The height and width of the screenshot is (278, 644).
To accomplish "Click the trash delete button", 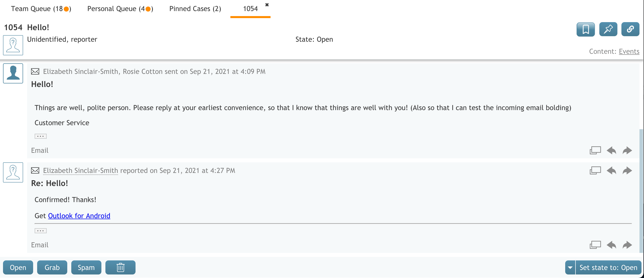I will [x=120, y=267].
